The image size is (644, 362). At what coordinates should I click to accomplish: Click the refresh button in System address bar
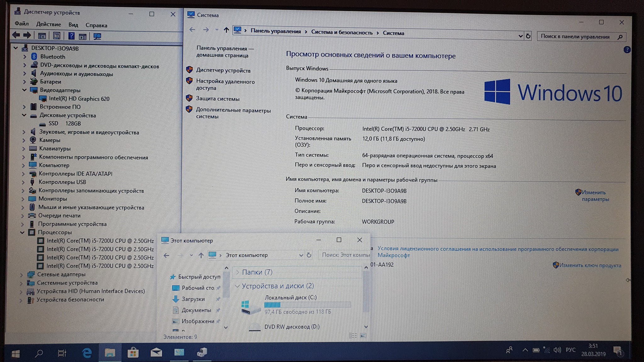528,36
